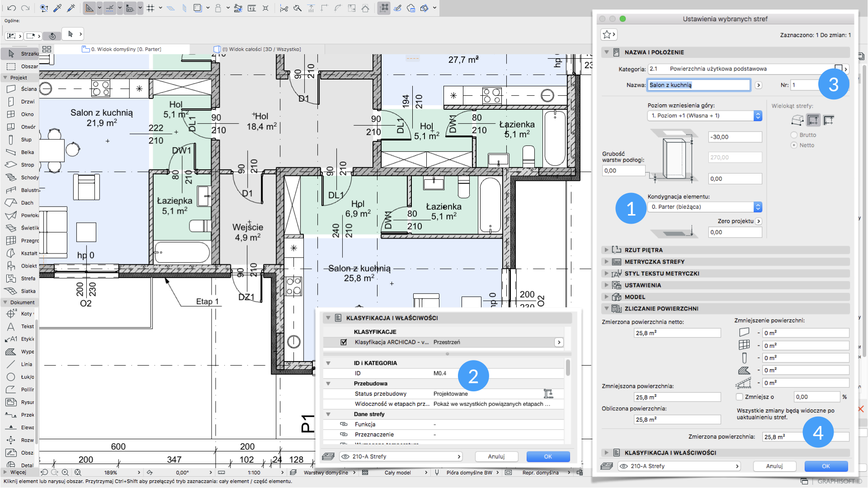Select the Drzwi door tool
The image size is (868, 488).
[21, 102]
